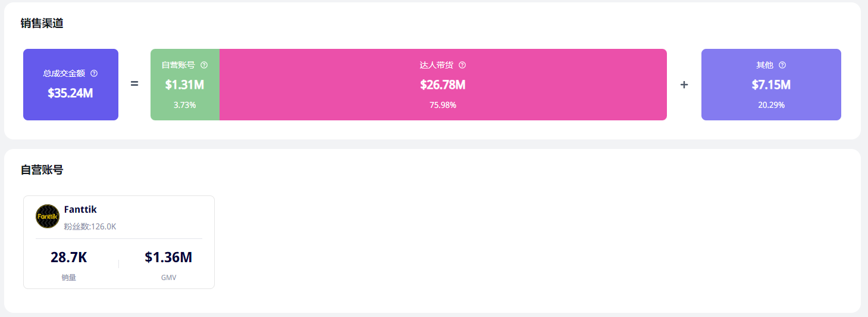Viewport: 868px width, 317px height.
Task: Click the equals sign between cards
Action: click(134, 85)
